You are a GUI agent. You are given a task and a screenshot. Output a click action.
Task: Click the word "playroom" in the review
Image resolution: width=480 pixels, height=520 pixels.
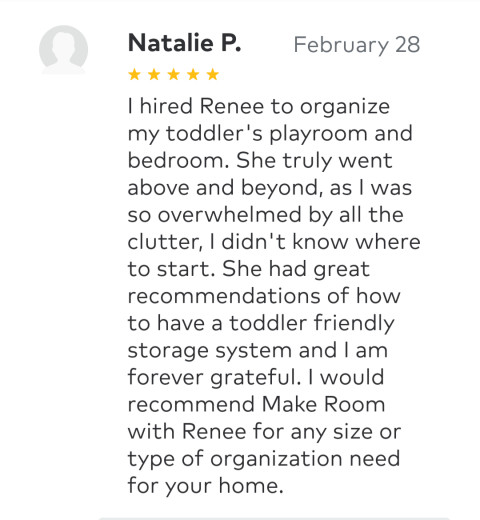click(x=318, y=134)
